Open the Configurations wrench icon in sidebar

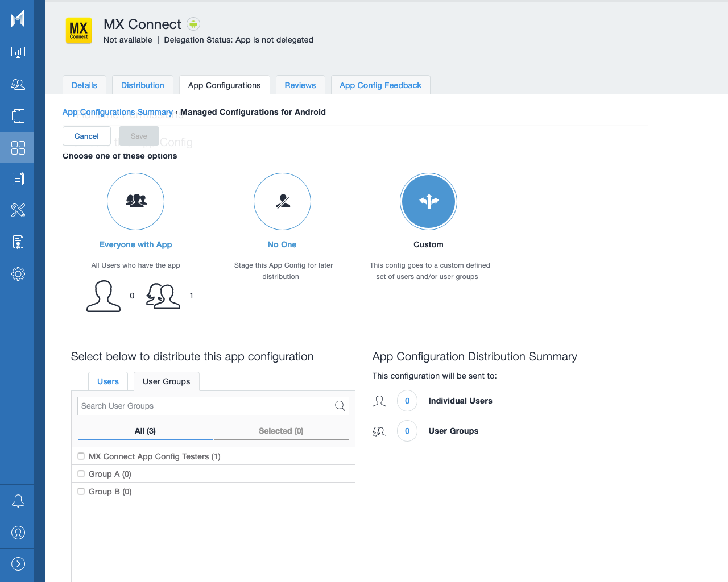[18, 210]
